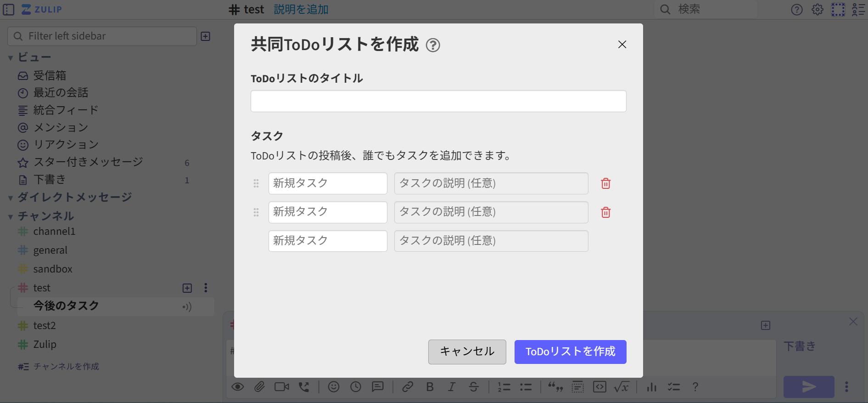Open help for collaborative ToDo list
This screenshot has height=403, width=868.
pos(433,45)
